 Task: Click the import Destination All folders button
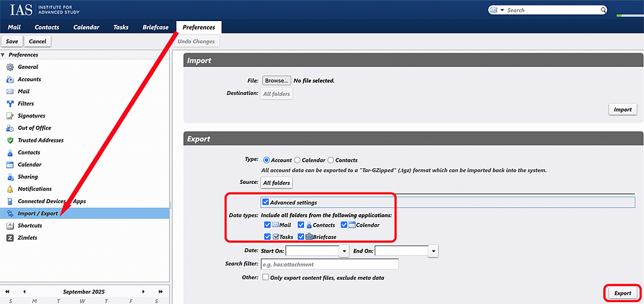[x=277, y=93]
